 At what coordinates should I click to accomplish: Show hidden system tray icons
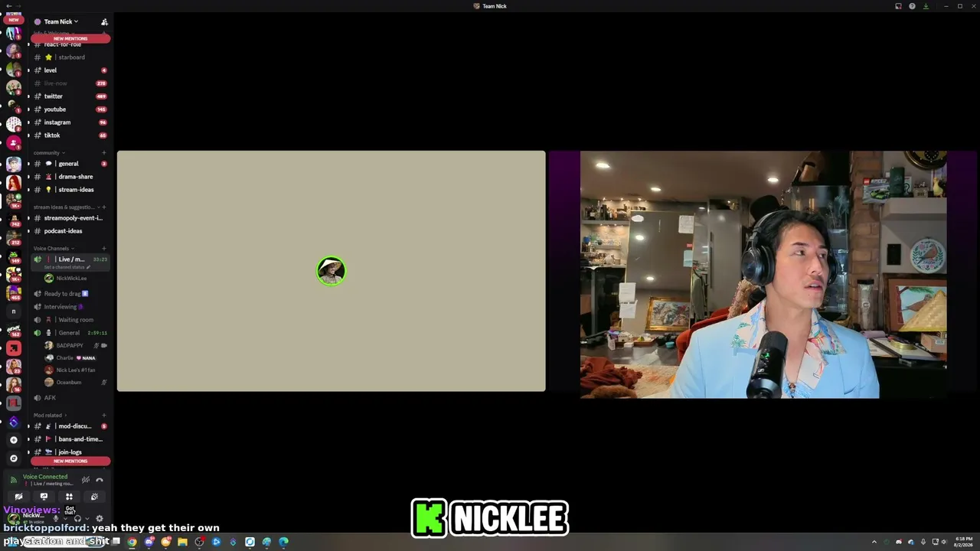click(x=874, y=542)
